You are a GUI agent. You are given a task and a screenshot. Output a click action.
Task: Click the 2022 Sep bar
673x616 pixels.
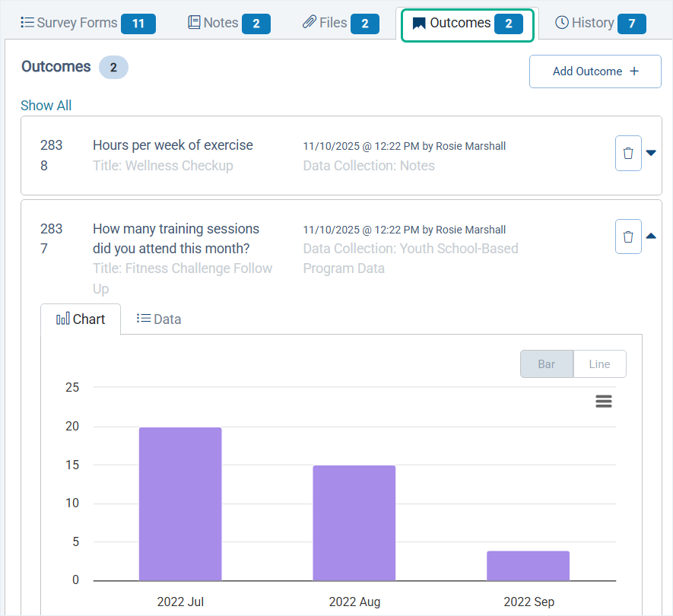pyautogui.click(x=529, y=566)
